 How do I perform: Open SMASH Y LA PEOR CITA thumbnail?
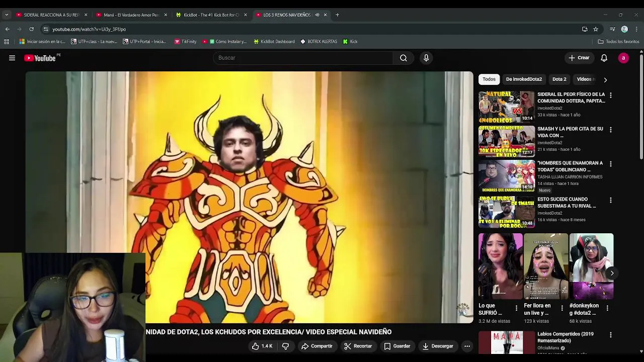tap(506, 141)
